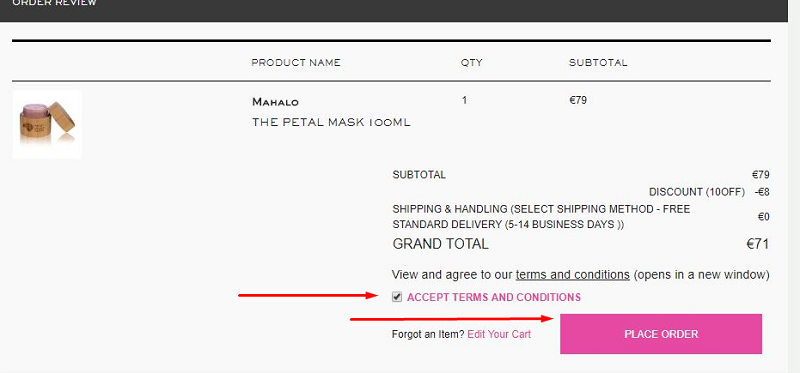The width and height of the screenshot is (800, 373).
Task: Select the Mahalo brand name
Action: pyautogui.click(x=275, y=102)
